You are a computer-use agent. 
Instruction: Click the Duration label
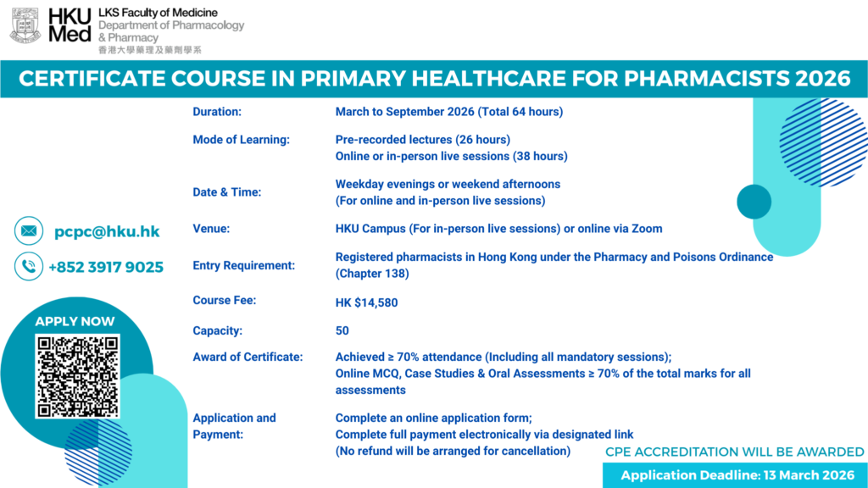pyautogui.click(x=217, y=112)
